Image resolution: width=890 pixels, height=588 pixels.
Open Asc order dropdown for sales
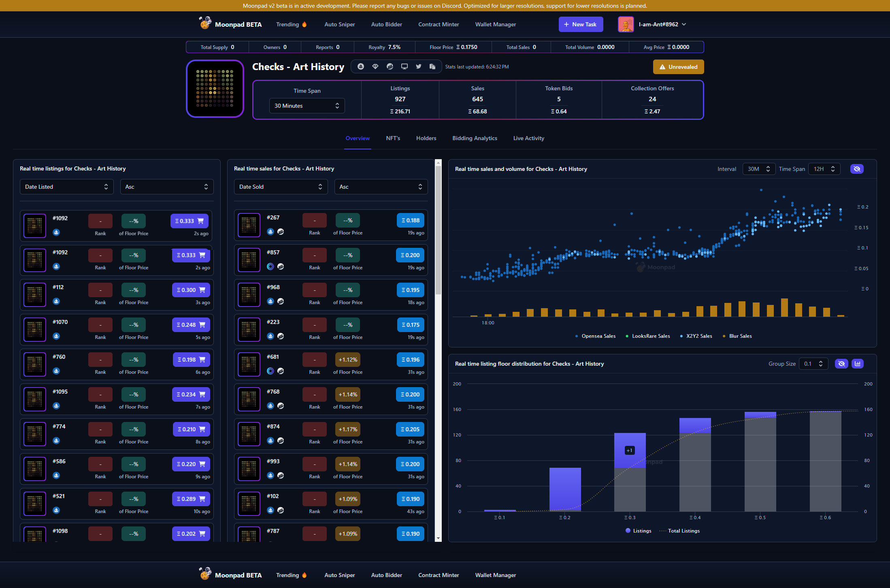(381, 187)
